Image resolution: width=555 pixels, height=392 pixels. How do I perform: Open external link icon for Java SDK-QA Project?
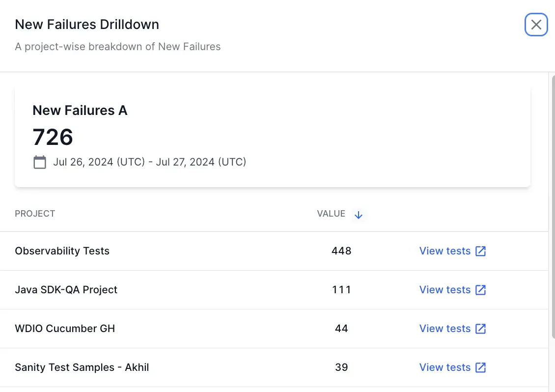480,290
